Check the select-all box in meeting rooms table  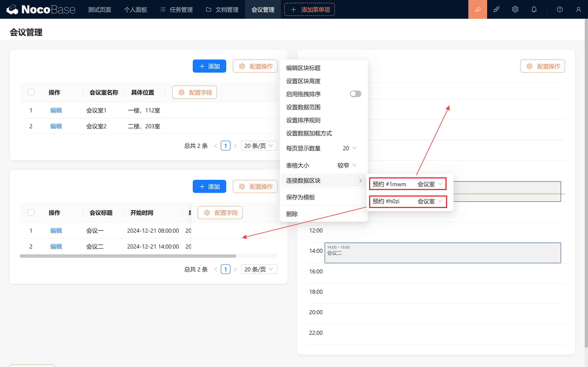point(31,92)
